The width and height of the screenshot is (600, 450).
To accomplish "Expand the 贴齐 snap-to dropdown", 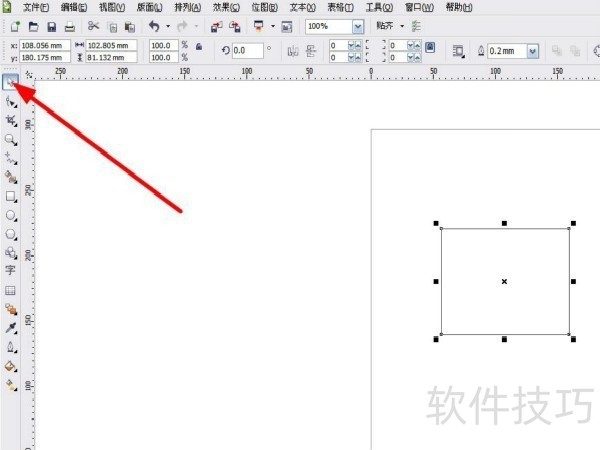I will 402,26.
